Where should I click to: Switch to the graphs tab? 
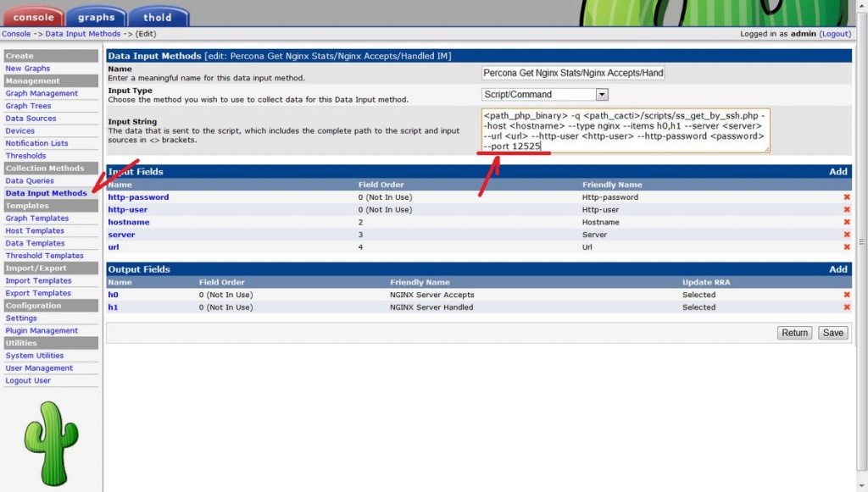[96, 17]
